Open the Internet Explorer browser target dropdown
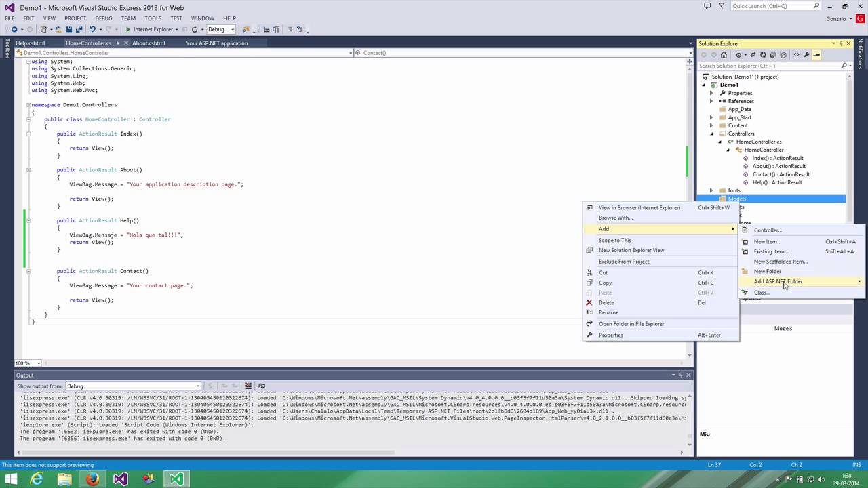 [x=176, y=29]
